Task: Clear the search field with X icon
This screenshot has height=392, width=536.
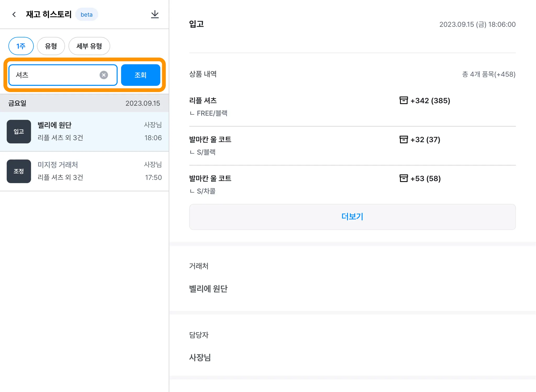Action: pyautogui.click(x=104, y=75)
